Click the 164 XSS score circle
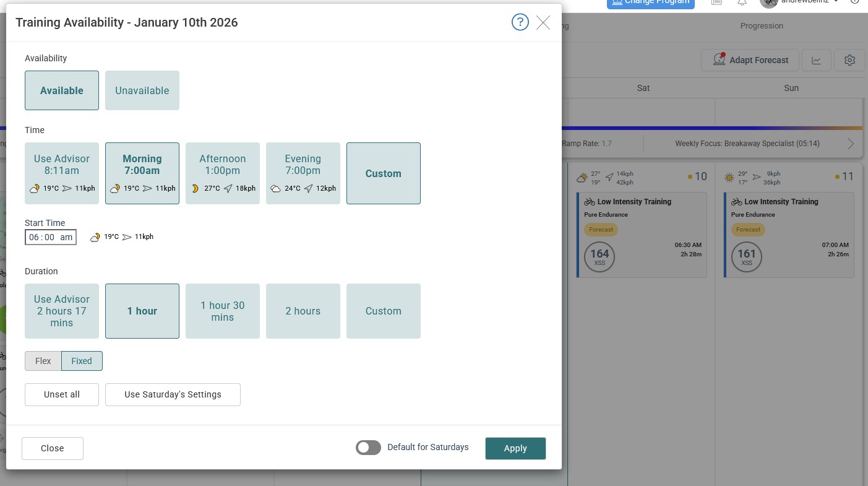 (599, 257)
